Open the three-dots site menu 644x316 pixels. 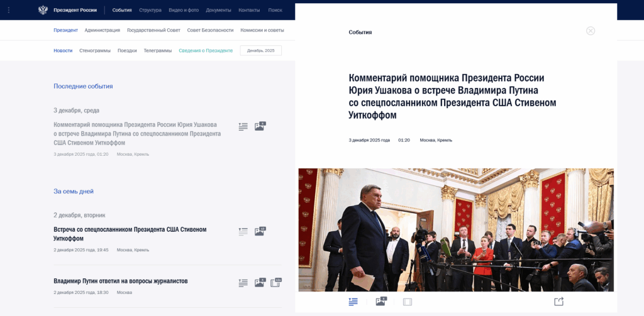point(9,10)
